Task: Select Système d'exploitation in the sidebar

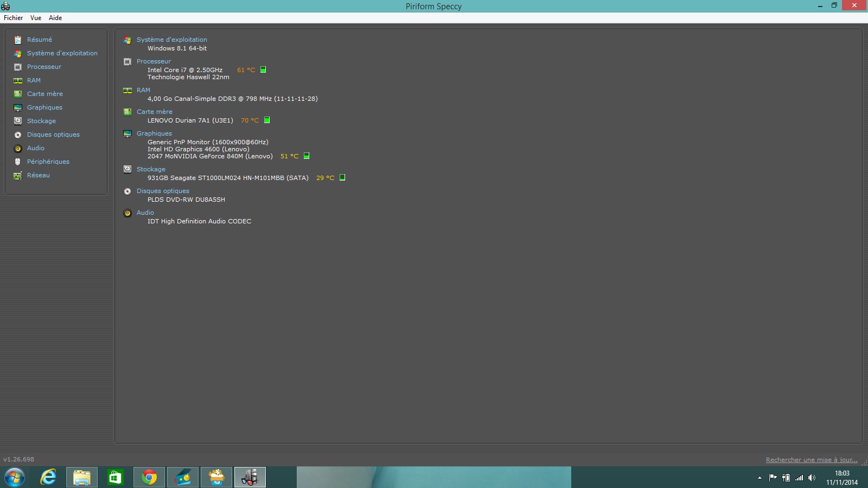Action: click(62, 53)
